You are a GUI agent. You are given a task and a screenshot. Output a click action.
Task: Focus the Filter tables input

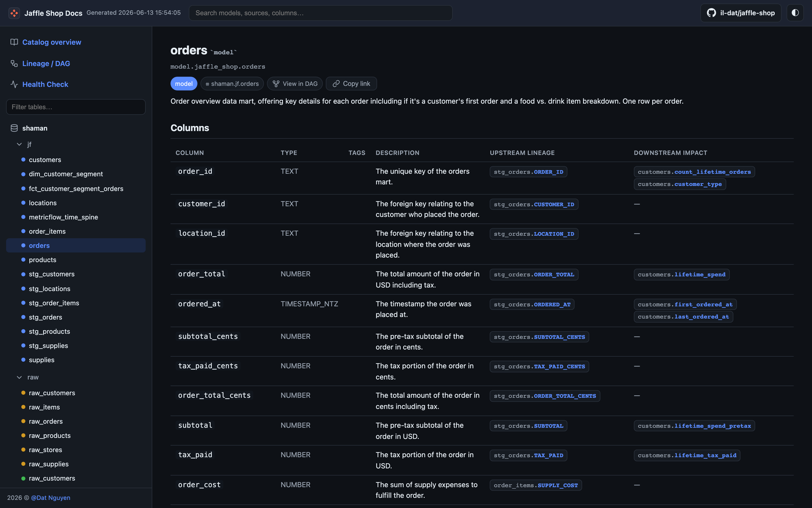click(x=76, y=107)
